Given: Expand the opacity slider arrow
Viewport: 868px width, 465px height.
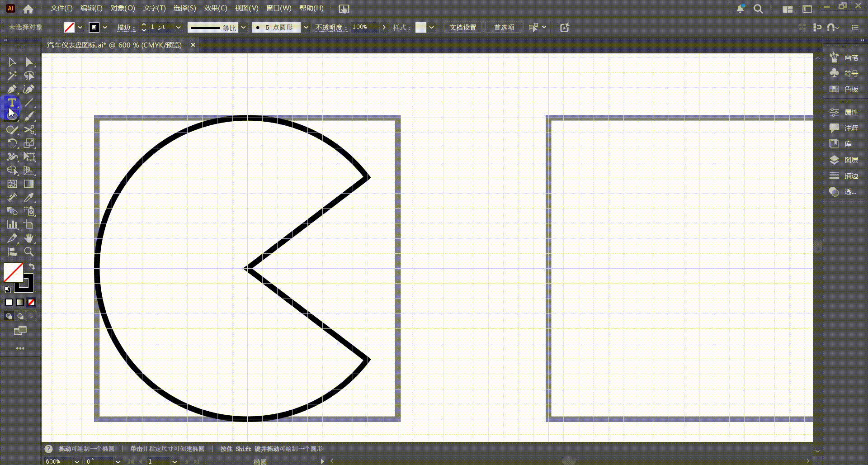Looking at the screenshot, I should 384,27.
